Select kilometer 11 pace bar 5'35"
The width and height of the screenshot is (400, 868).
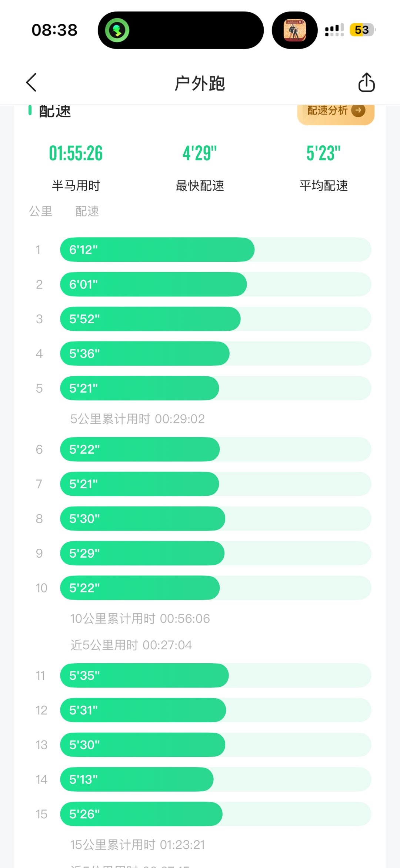(144, 676)
